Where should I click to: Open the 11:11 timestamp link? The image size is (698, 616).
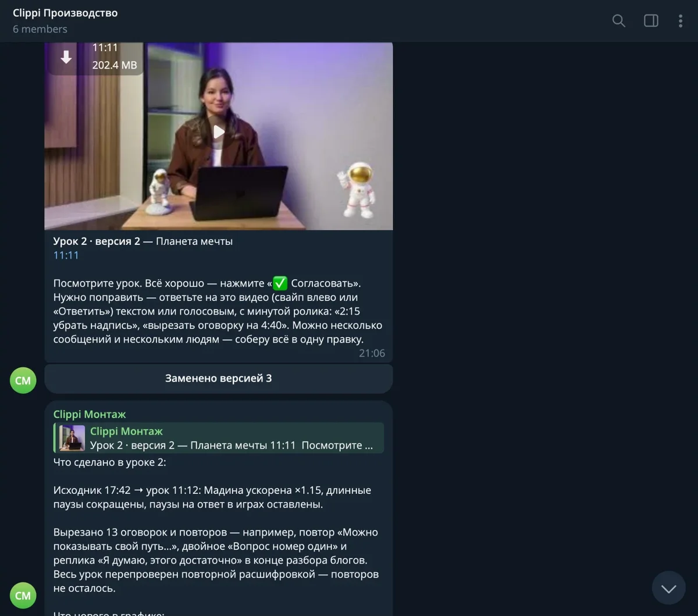tap(66, 255)
